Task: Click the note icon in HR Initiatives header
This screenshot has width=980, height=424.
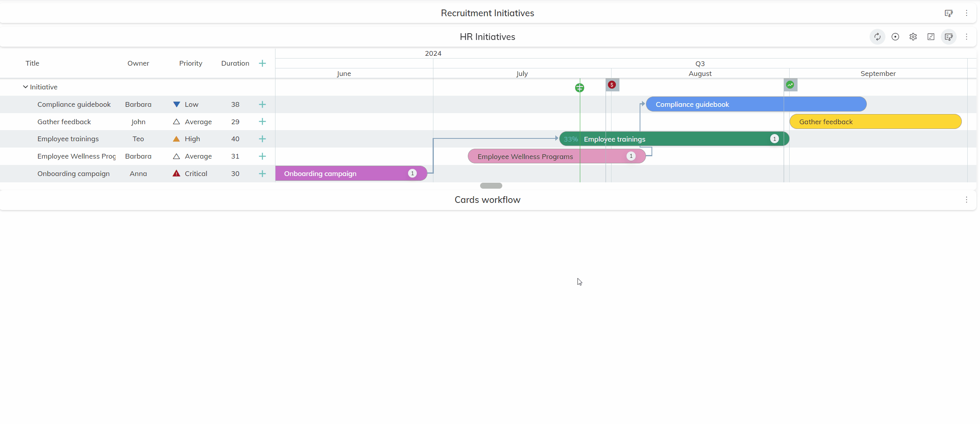Action: (931, 37)
